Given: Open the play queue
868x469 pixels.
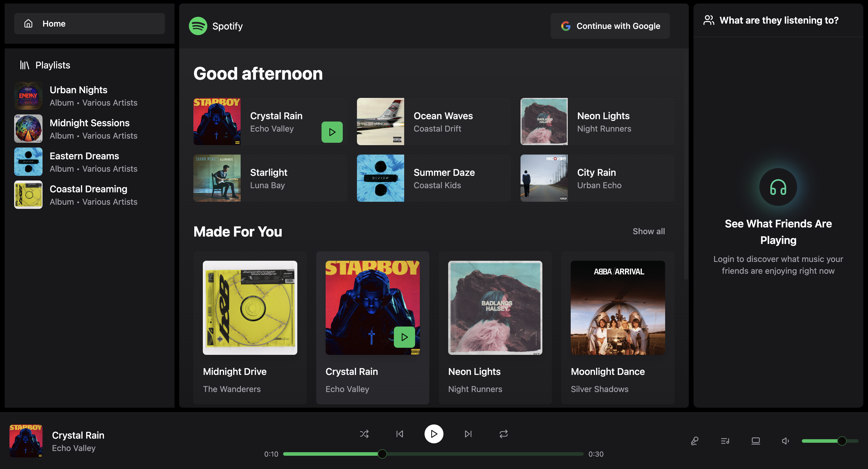Looking at the screenshot, I should (725, 441).
